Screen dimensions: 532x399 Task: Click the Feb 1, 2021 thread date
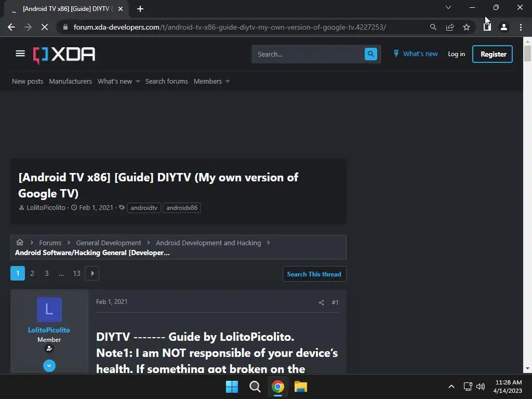click(x=96, y=208)
